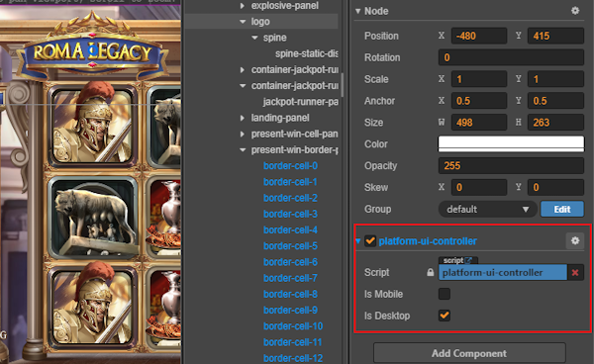Select border-cell-7 in hierarchy
Screen dimensions: 594x364
coord(290,278)
